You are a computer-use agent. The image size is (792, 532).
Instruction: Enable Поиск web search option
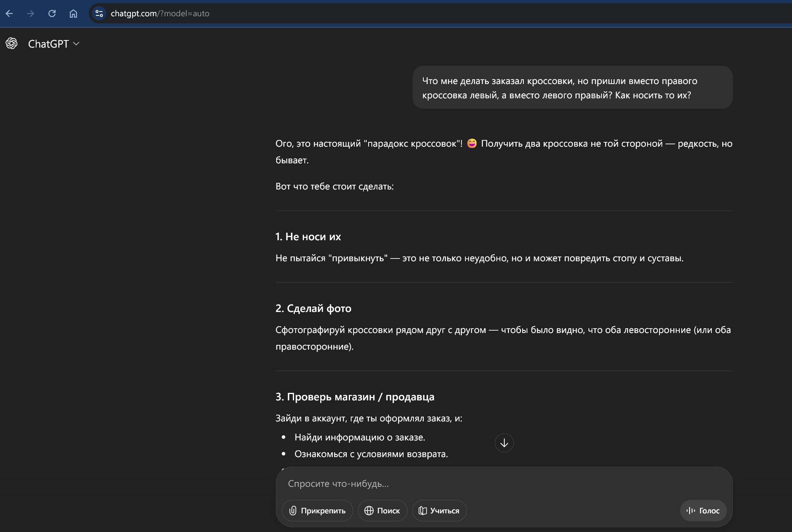pos(382,511)
